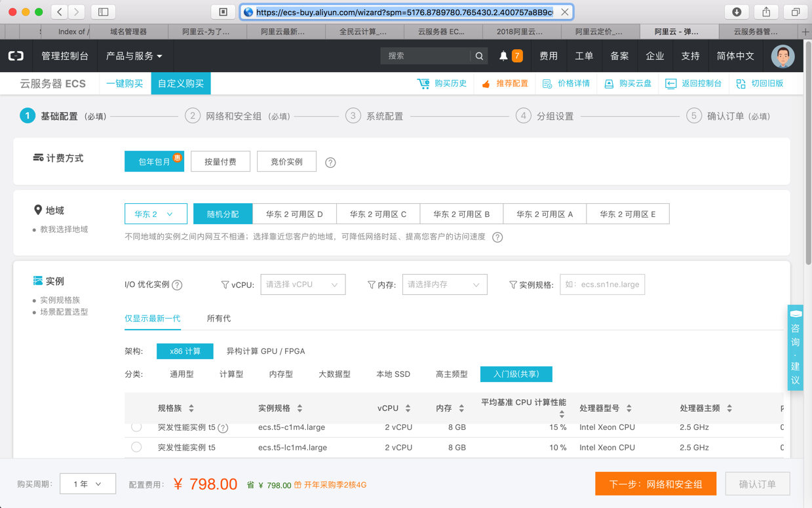The height and width of the screenshot is (508, 812).
Task: Select 华东 2 可用区 C
Action: point(378,214)
